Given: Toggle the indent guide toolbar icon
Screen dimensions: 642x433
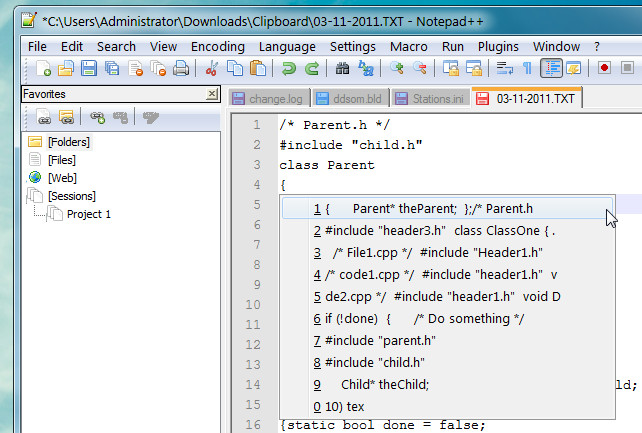Looking at the screenshot, I should click(x=551, y=68).
